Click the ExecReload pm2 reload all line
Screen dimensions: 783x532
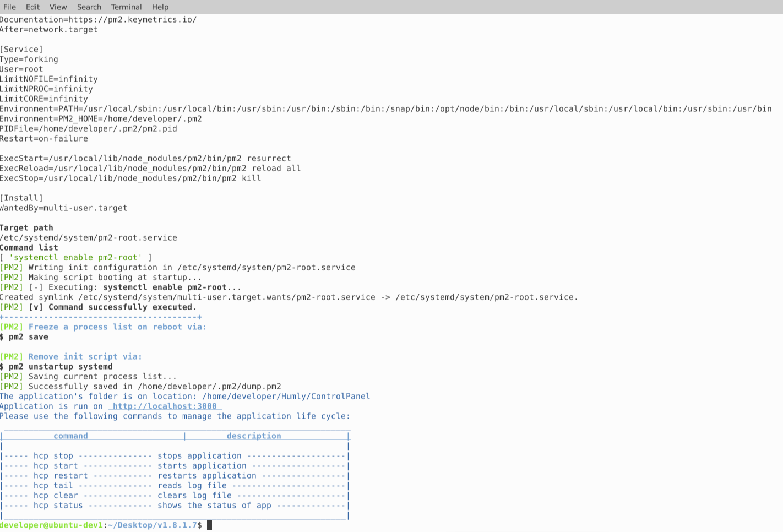click(x=150, y=169)
